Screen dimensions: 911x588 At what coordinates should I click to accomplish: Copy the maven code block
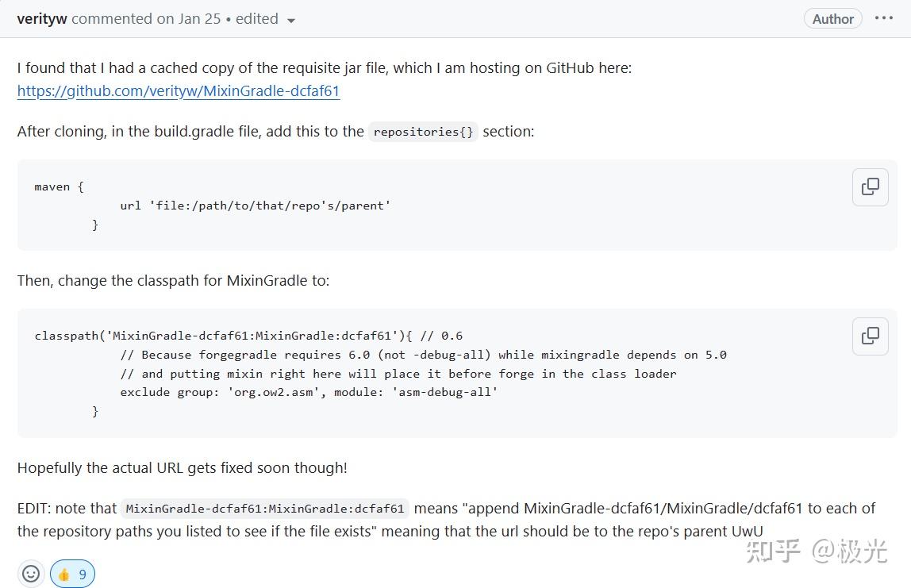(x=870, y=186)
